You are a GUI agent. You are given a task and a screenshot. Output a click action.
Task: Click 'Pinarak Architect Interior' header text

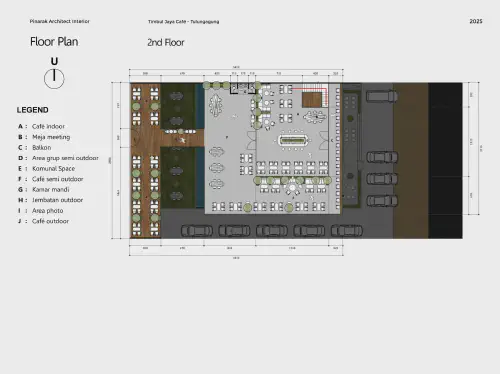pyautogui.click(x=59, y=21)
